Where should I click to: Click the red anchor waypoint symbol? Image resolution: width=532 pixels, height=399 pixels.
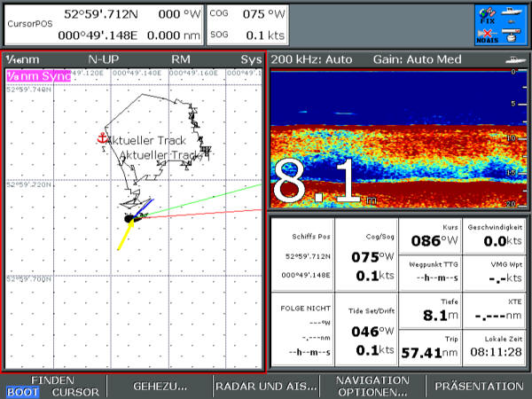[102, 138]
